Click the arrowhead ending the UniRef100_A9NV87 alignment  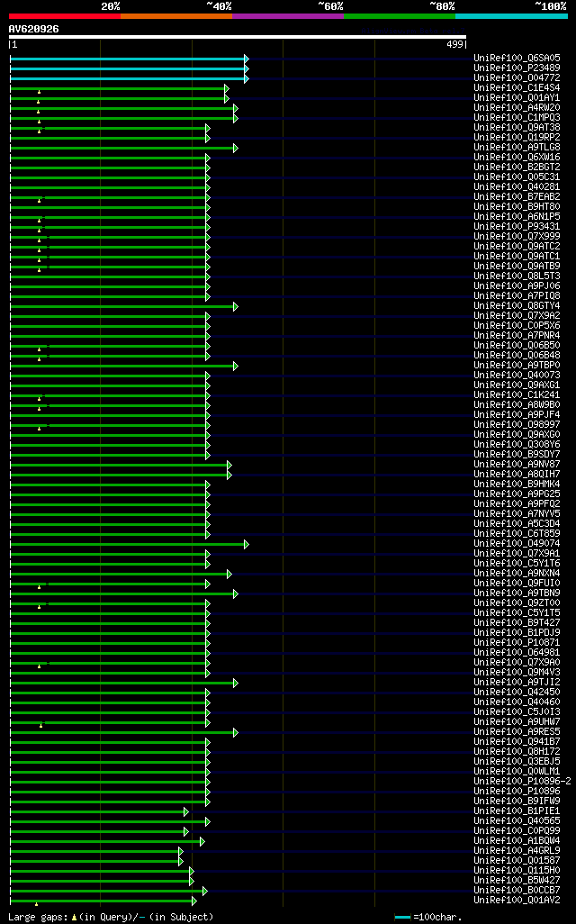(x=229, y=465)
